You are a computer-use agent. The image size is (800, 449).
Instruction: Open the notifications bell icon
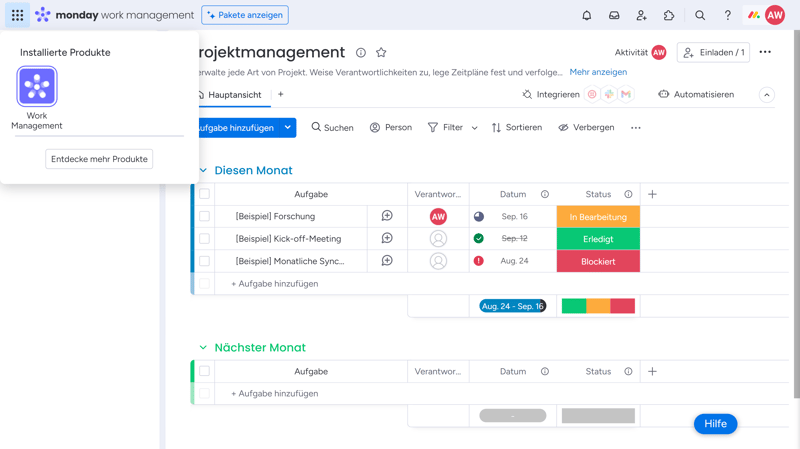587,15
